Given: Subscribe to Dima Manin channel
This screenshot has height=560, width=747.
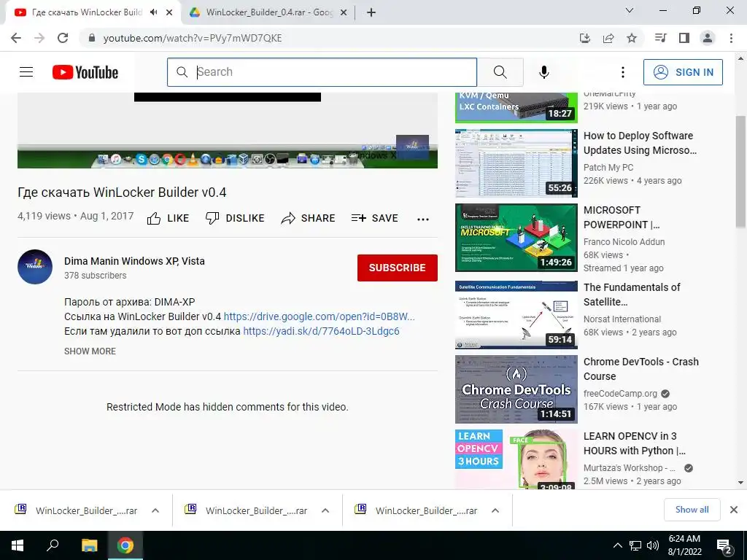Looking at the screenshot, I should point(398,268).
